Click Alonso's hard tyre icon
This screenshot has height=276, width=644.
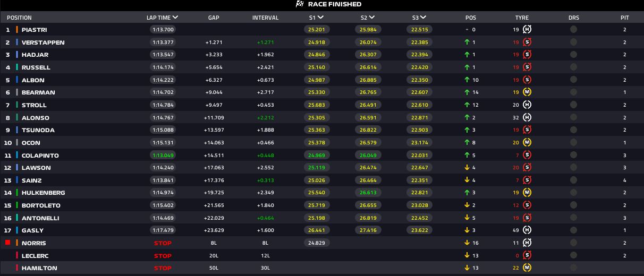[527, 118]
